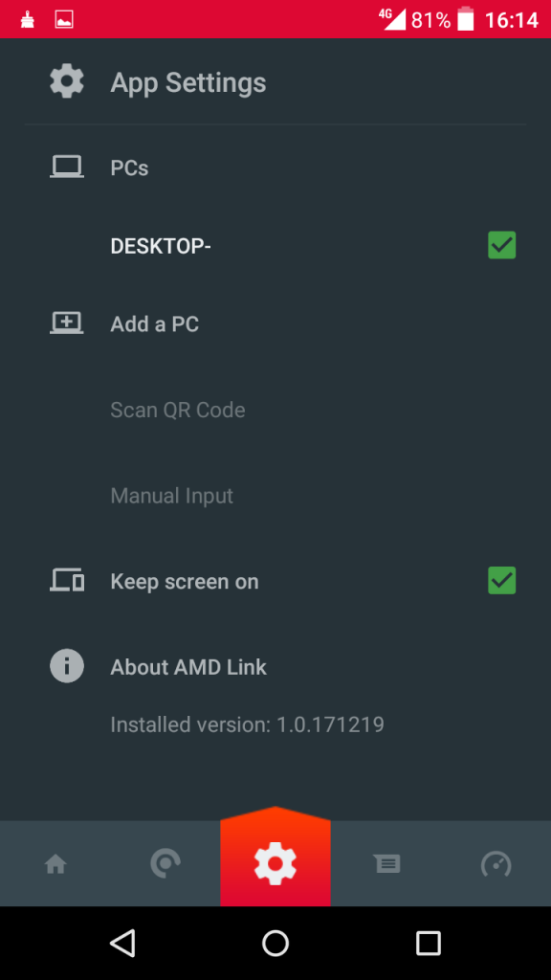Disable the Keep screen on checkbox
This screenshot has height=980, width=551.
pos(501,580)
